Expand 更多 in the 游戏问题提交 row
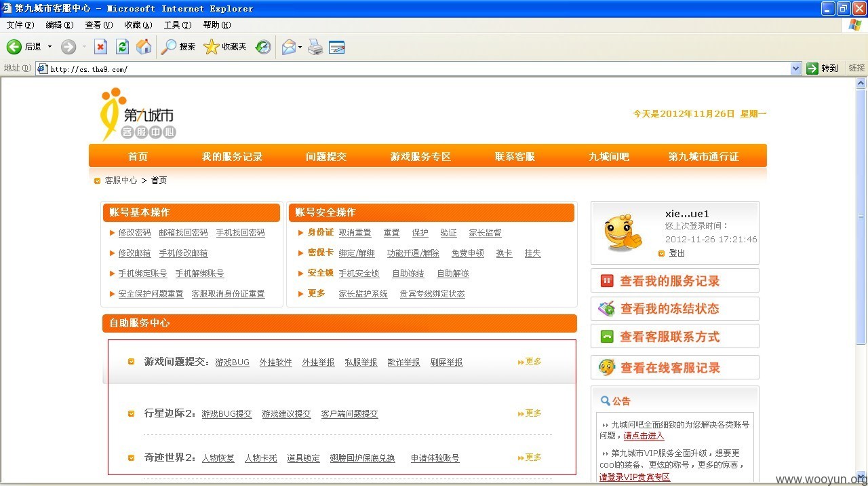This screenshot has width=868, height=486. (x=530, y=362)
